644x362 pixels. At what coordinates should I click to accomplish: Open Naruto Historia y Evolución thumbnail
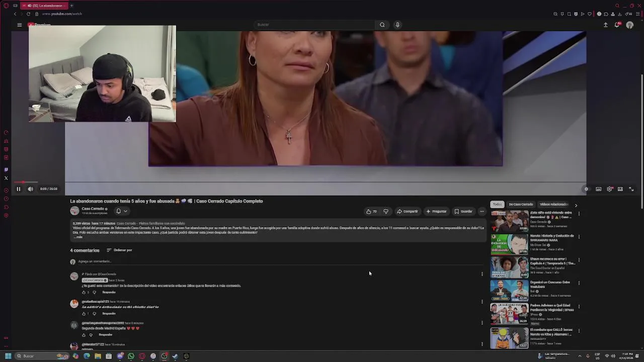509,244
